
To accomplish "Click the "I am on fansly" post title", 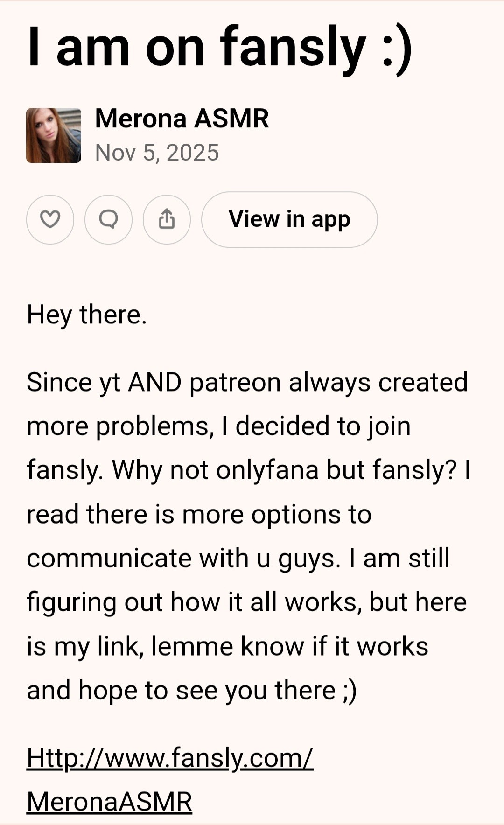I will click(x=196, y=47).
